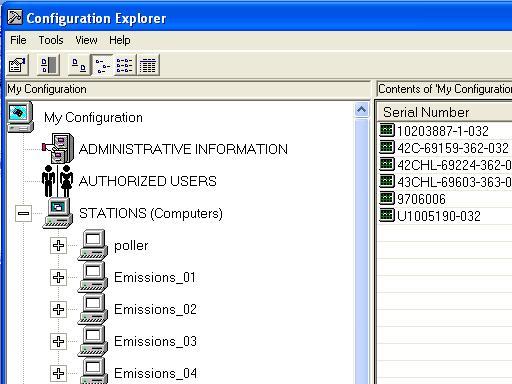512x384 pixels.
Task: Select serial number 42CHL-69224-362
Action: tap(454, 165)
